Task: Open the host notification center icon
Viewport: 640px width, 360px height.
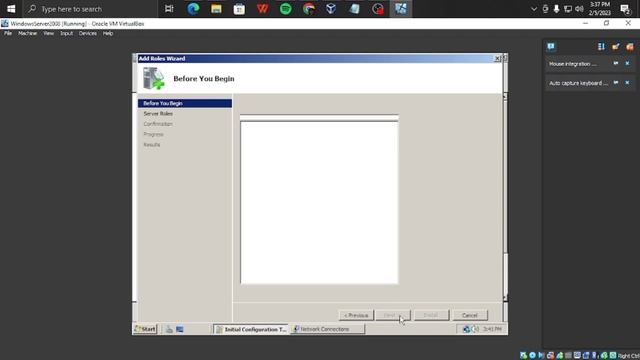Action: point(625,9)
